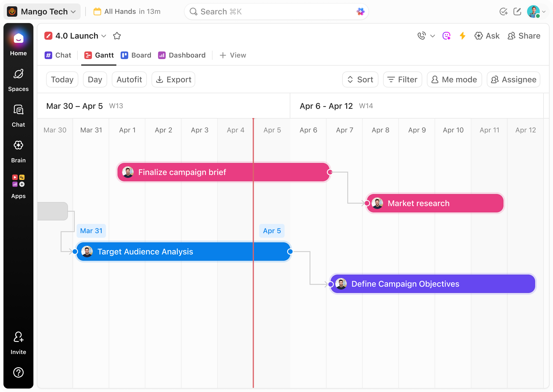Click the Export button

pos(173,79)
